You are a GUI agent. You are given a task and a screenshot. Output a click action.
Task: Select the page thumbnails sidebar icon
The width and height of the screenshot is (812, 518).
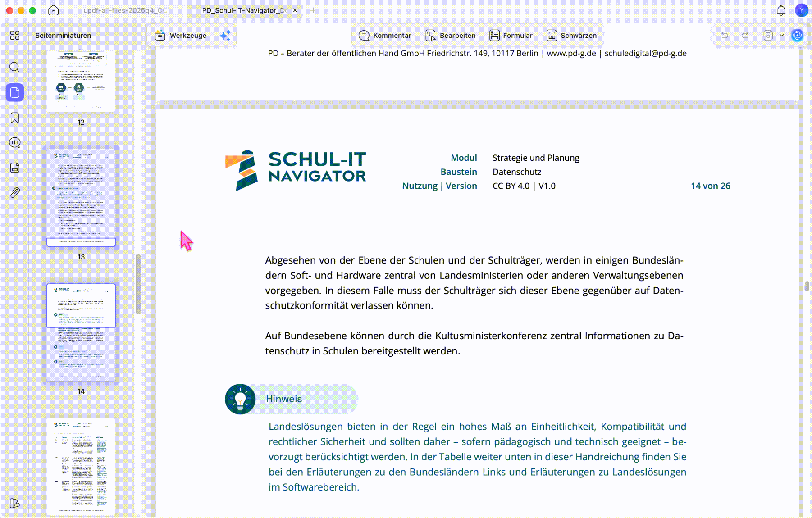click(15, 92)
